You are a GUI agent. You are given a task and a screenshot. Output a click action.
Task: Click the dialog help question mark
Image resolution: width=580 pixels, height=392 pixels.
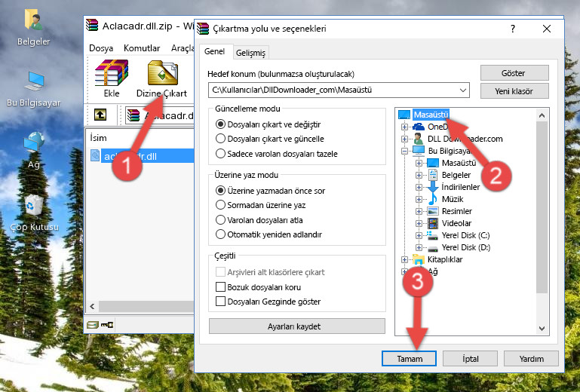(x=513, y=29)
